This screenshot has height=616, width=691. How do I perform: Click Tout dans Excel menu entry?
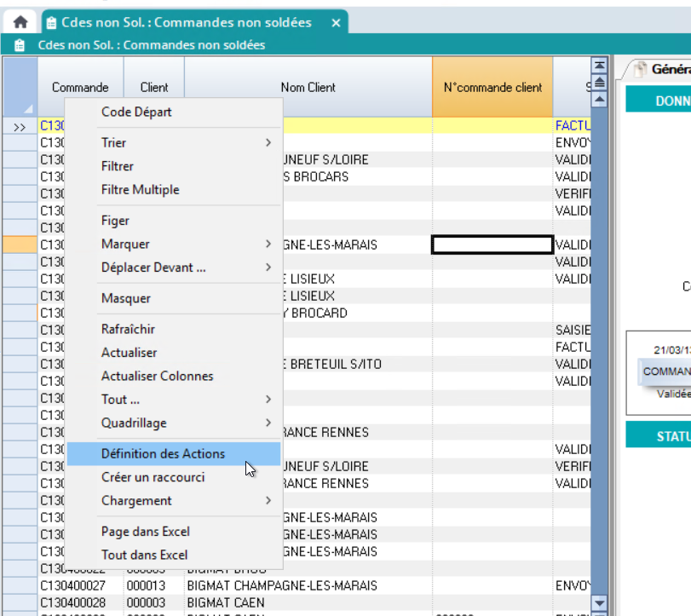[145, 555]
